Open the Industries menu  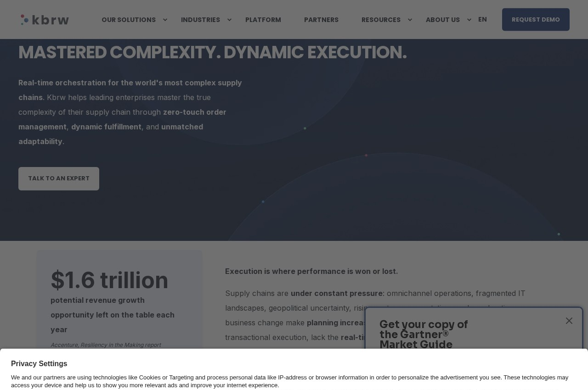pos(200,20)
